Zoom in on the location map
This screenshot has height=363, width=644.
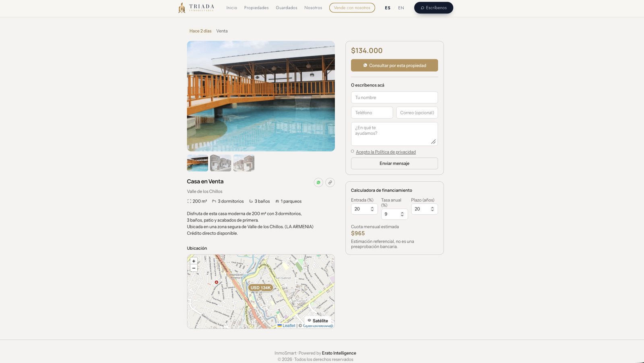point(194,261)
